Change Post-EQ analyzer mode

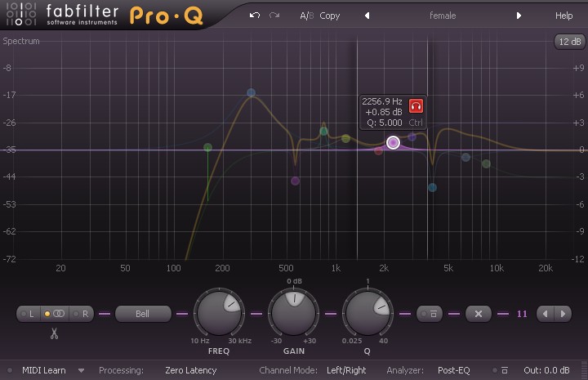pyautogui.click(x=454, y=370)
